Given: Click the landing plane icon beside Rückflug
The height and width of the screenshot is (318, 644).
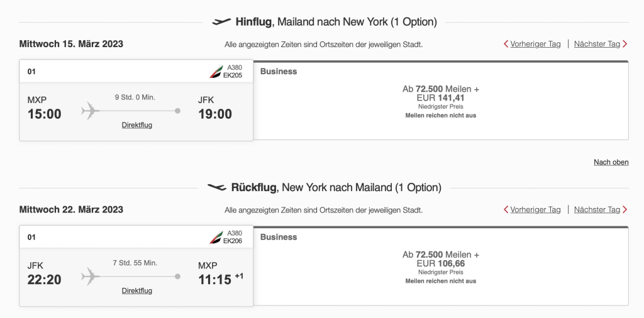Looking at the screenshot, I should pos(217,187).
